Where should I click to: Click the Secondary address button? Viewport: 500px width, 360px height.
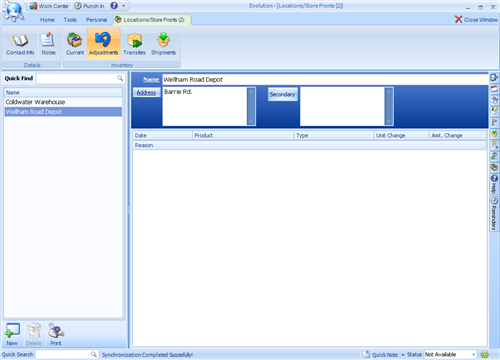pos(282,94)
